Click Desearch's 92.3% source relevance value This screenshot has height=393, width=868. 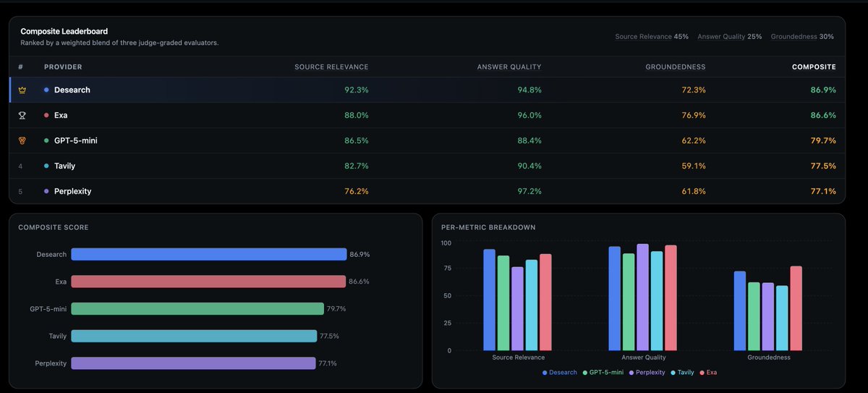click(357, 90)
